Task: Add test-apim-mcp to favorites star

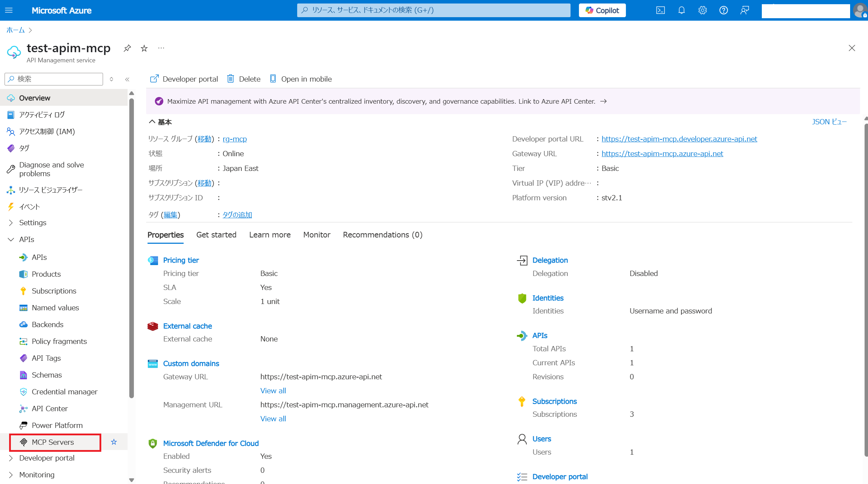Action: point(144,48)
